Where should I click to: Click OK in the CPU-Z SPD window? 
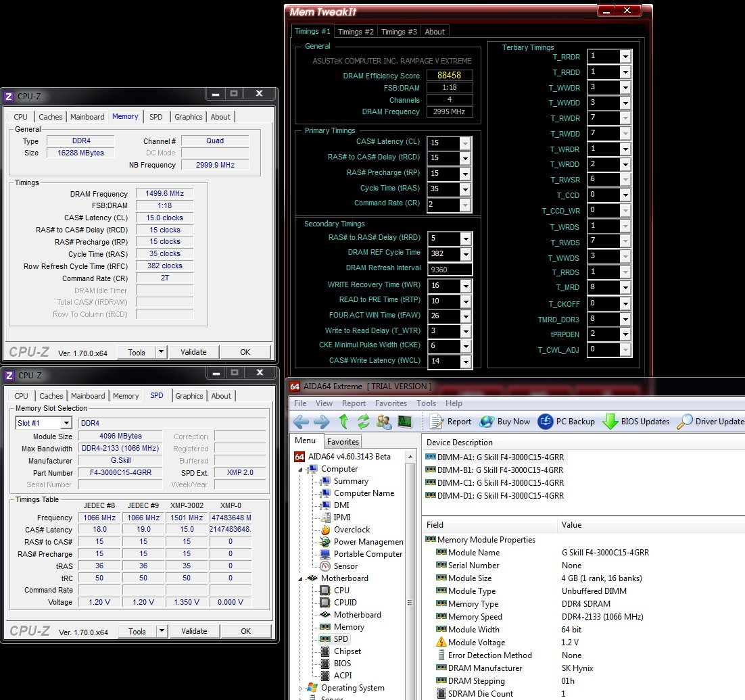point(245,631)
